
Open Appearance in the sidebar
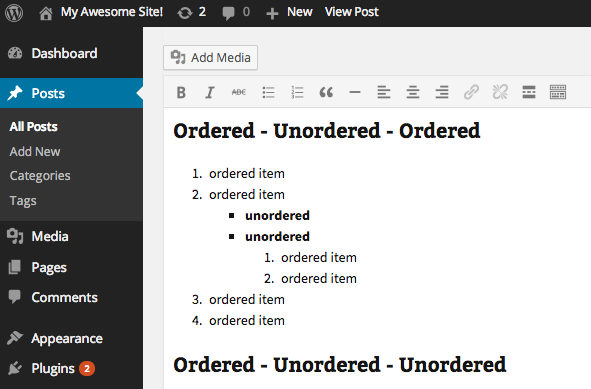point(67,339)
